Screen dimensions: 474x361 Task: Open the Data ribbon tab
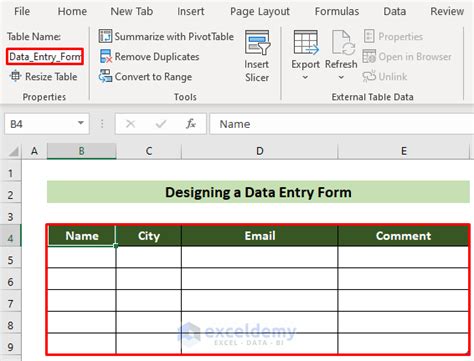pos(395,11)
